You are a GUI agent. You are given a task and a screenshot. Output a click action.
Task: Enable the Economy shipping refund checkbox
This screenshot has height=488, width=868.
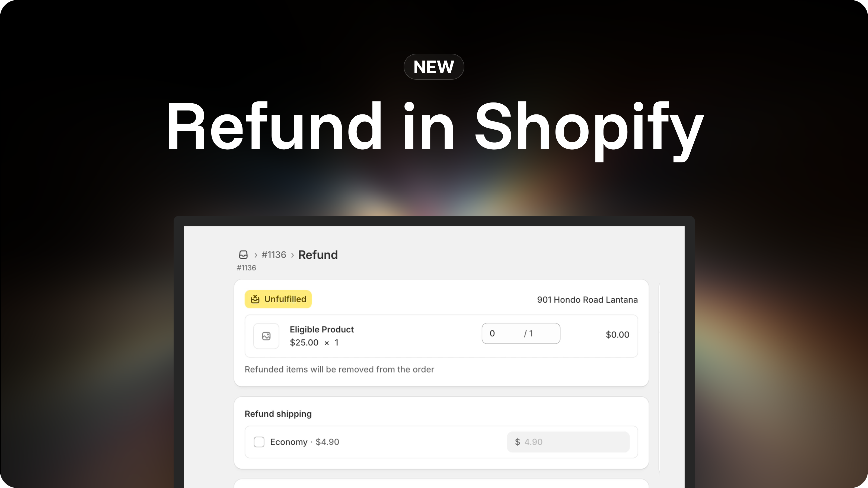tap(259, 442)
